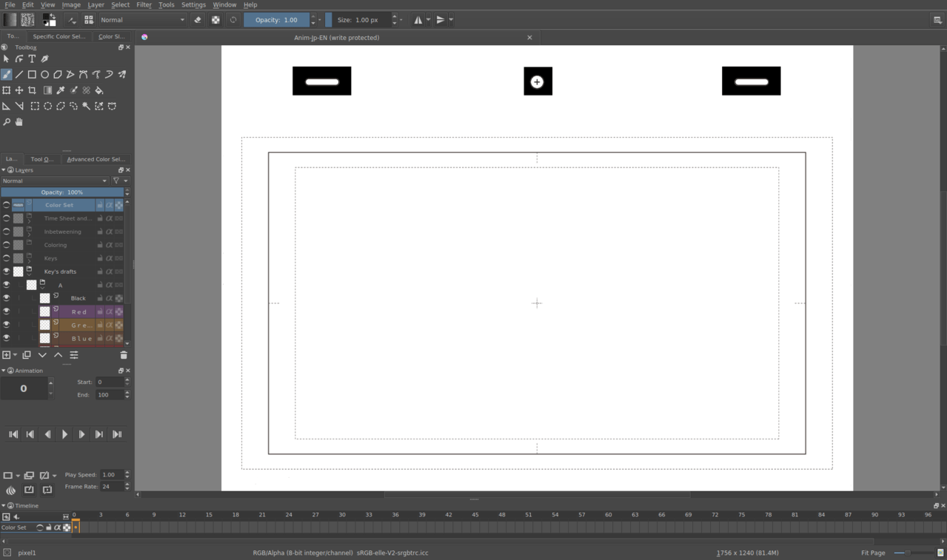Delete the selected layer with the trash button
Screen dimensions: 947x560
124,354
